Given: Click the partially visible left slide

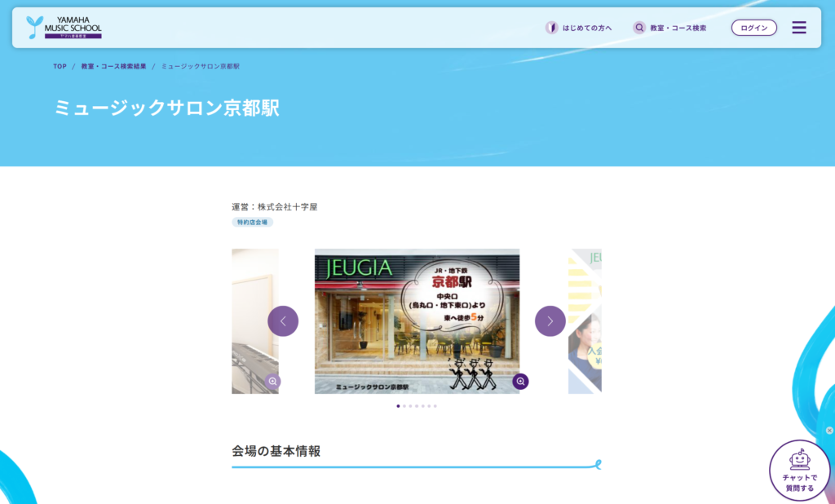Looking at the screenshot, I should point(255,321).
